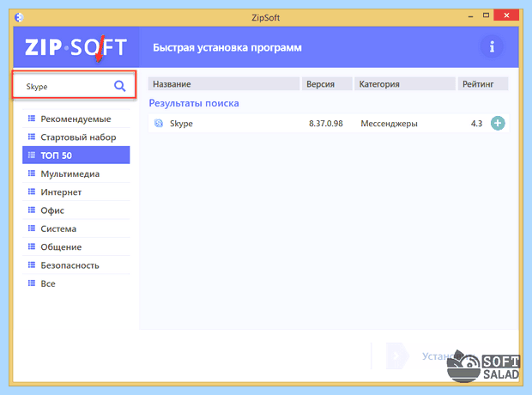Open the Общение category

(76, 247)
